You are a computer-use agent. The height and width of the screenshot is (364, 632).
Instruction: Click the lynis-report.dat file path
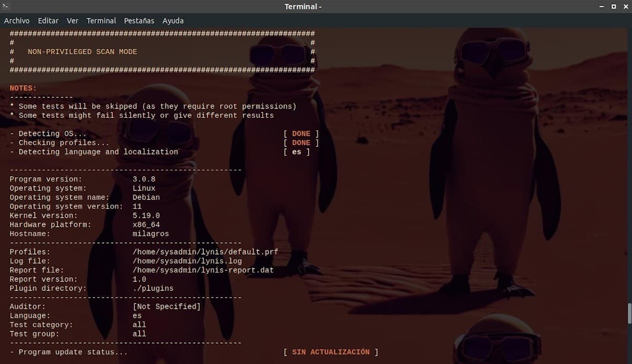(203, 270)
